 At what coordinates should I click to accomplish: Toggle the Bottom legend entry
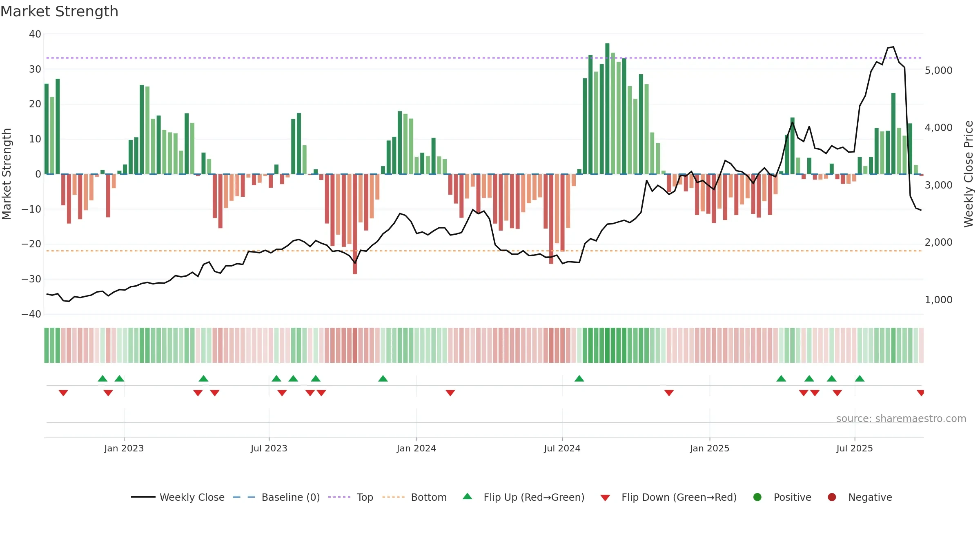click(x=414, y=497)
